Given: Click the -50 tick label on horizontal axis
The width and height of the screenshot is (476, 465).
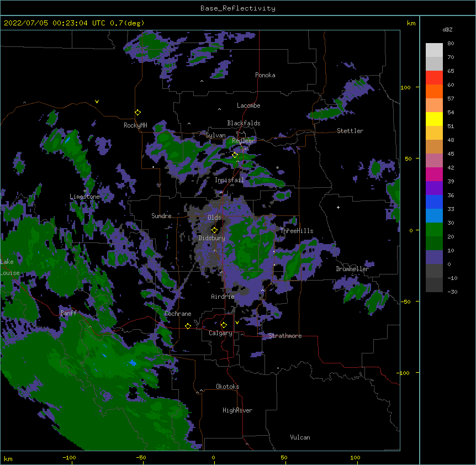Looking at the screenshot, I should (141, 458).
